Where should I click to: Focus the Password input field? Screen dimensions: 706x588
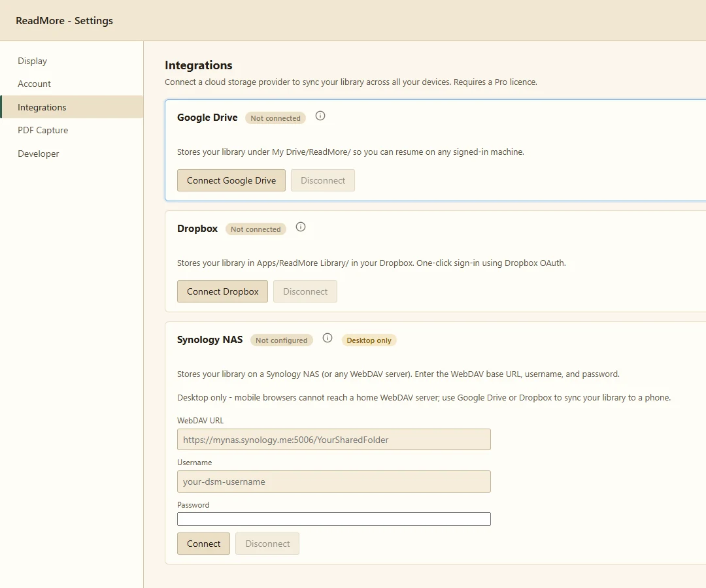point(334,519)
